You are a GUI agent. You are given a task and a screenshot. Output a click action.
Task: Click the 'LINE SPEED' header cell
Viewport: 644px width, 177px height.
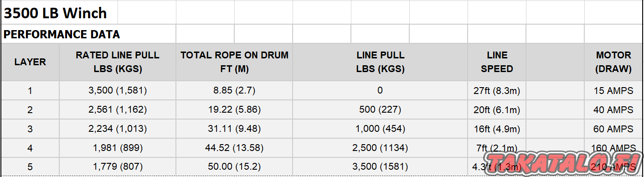click(497, 62)
